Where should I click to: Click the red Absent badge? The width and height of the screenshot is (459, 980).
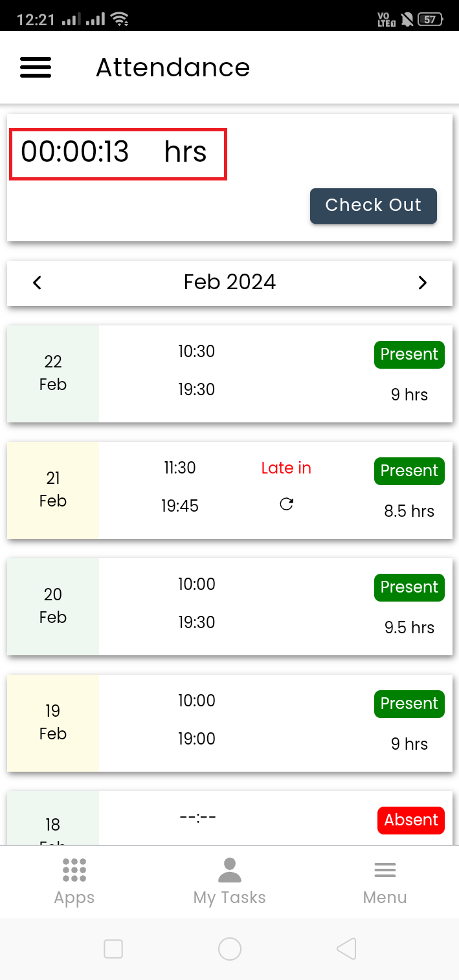pos(411,820)
